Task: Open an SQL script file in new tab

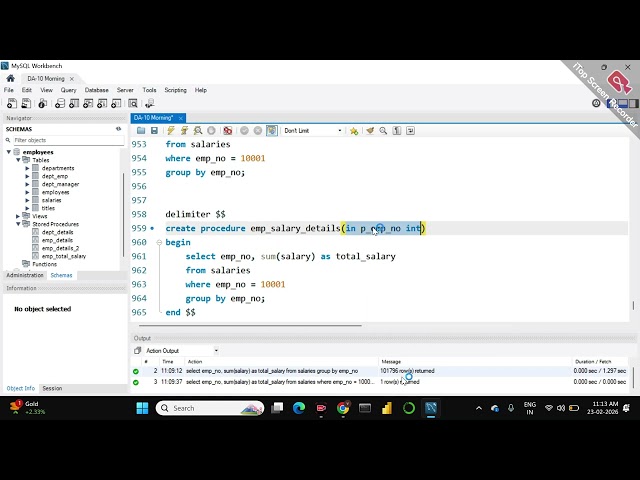Action: click(x=26, y=104)
